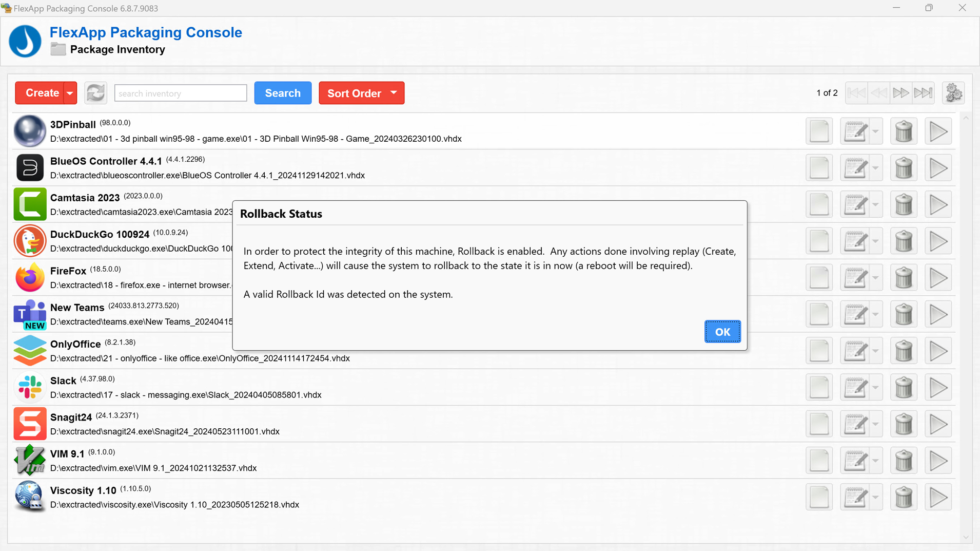
Task: Go to the next inventory page
Action: [901, 93]
